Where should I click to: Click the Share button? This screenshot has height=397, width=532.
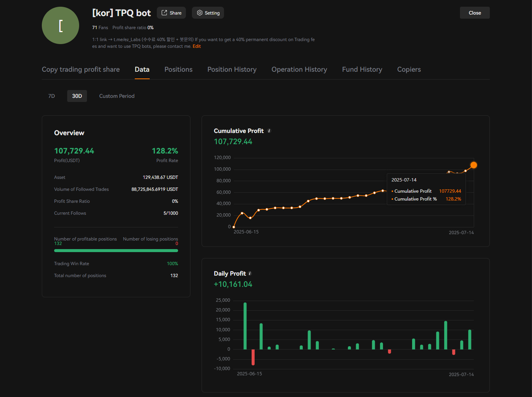(x=171, y=13)
